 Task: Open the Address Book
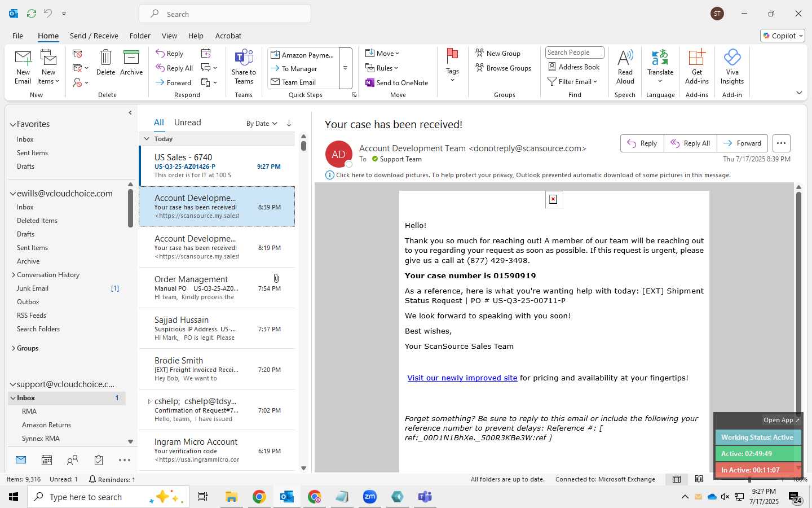(574, 67)
